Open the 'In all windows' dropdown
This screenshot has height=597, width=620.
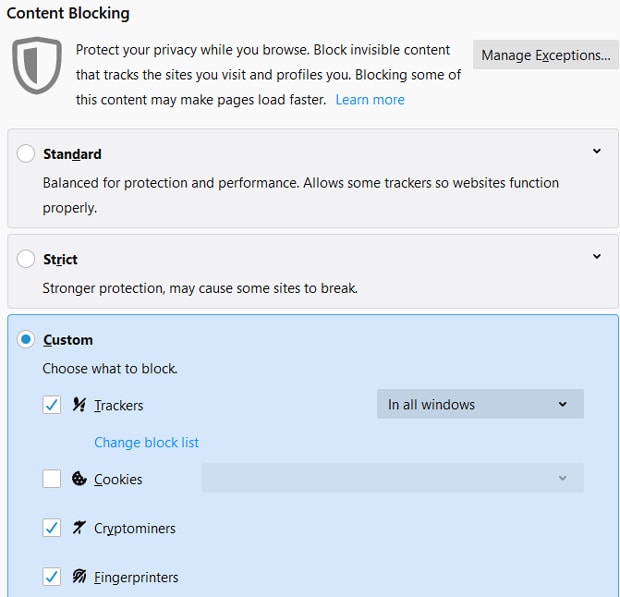coord(480,404)
